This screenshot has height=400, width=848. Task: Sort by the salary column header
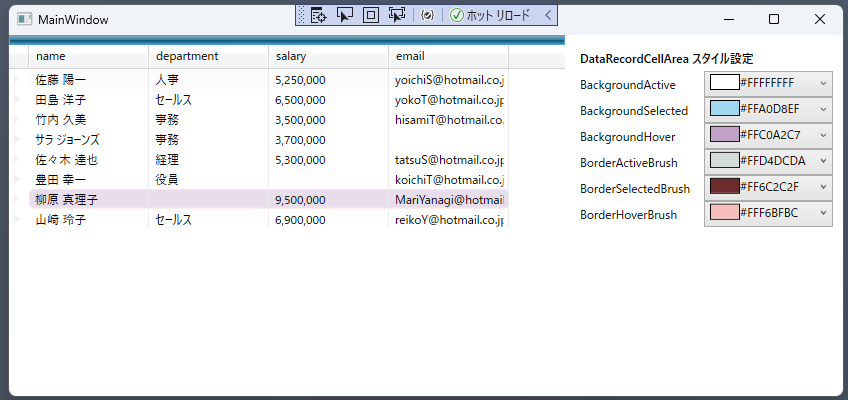(x=329, y=56)
